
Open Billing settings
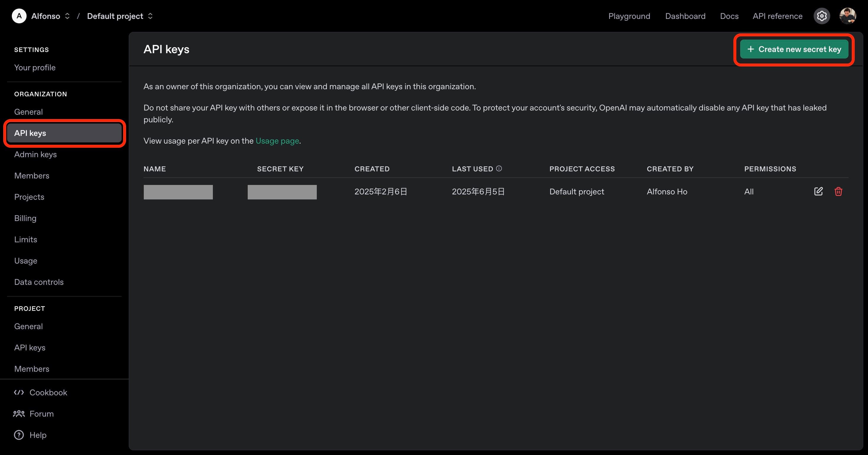point(25,218)
